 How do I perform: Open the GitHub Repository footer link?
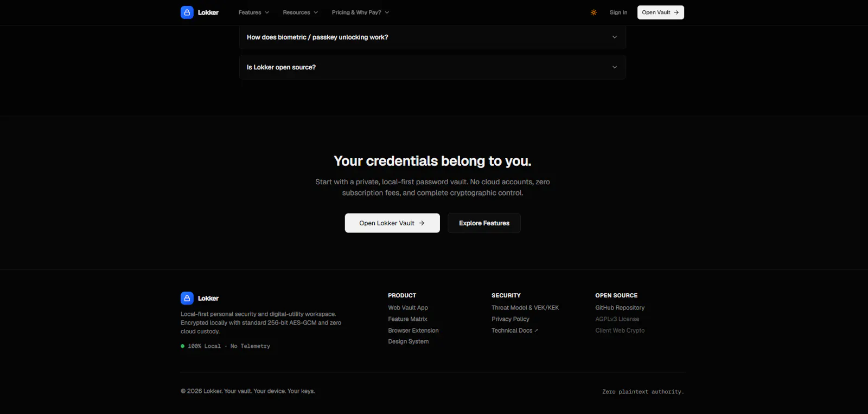coord(620,308)
